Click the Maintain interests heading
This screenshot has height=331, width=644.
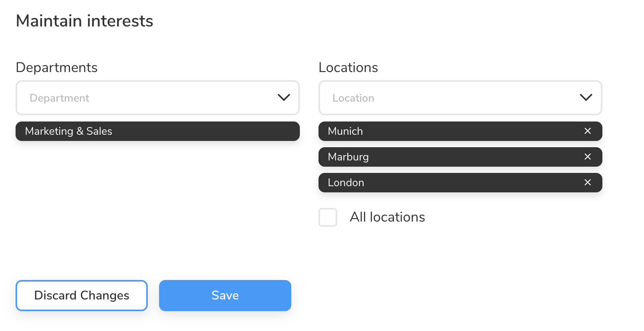tap(84, 21)
